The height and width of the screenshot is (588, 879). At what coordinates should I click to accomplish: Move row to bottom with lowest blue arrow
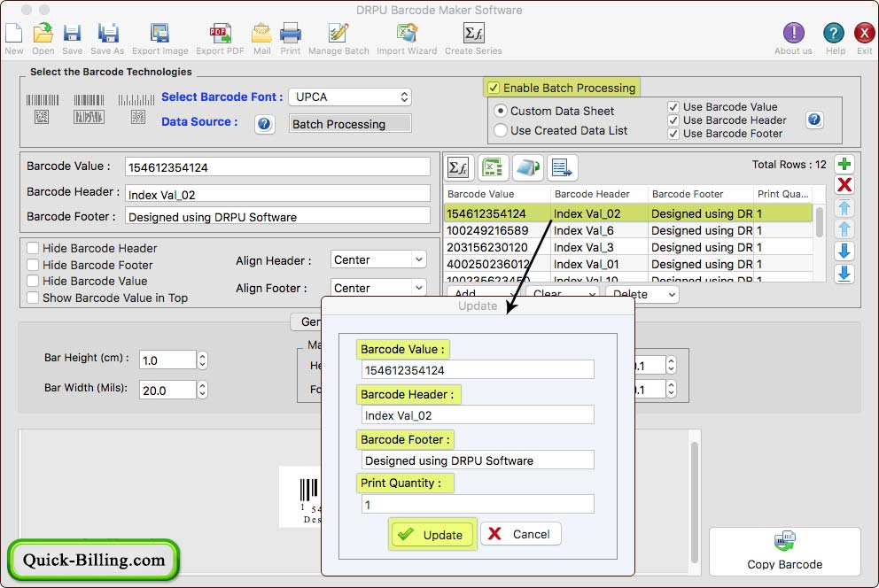pyautogui.click(x=844, y=274)
